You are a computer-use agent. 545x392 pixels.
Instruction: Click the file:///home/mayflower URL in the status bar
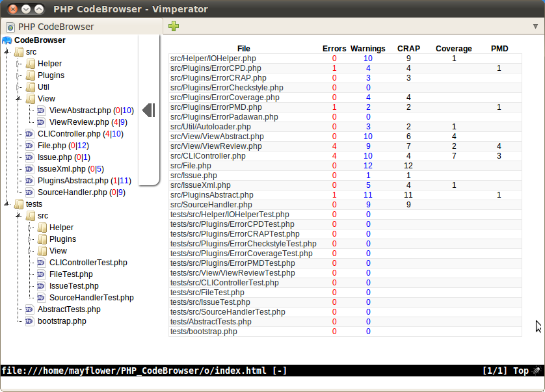pos(134,371)
